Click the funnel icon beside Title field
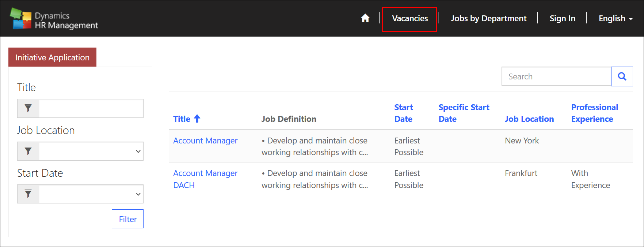Image resolution: width=644 pixels, height=247 pixels. 28,108
